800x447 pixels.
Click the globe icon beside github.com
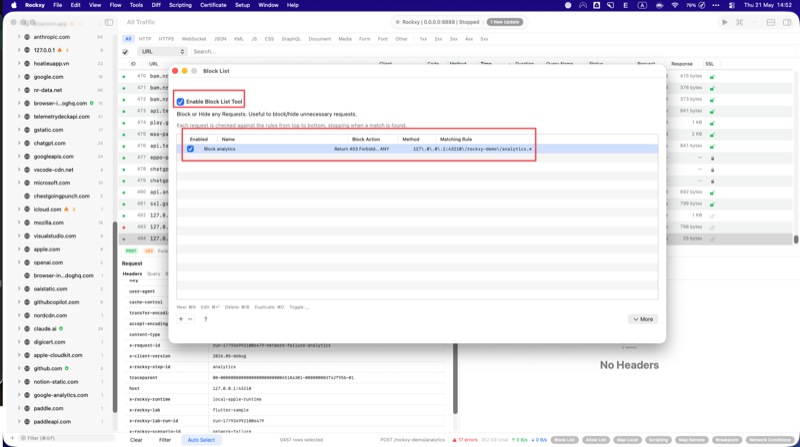27,368
